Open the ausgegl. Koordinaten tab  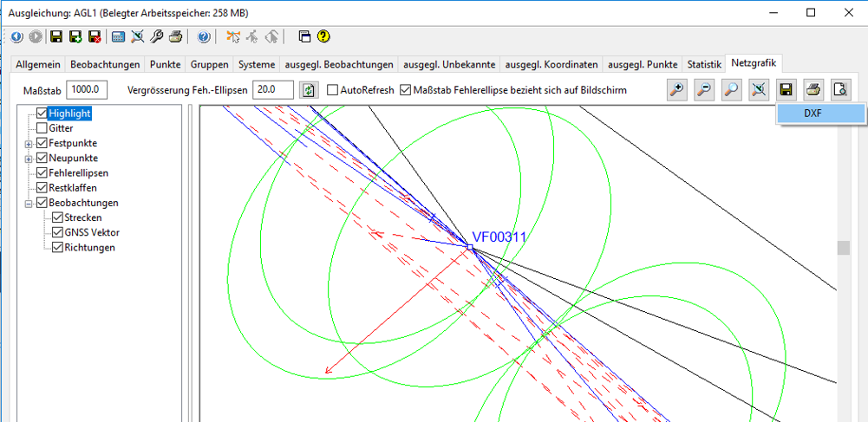point(551,65)
